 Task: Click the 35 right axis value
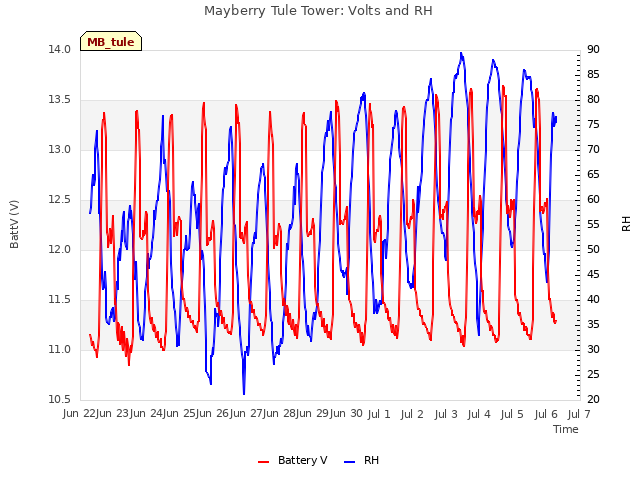coord(593,324)
